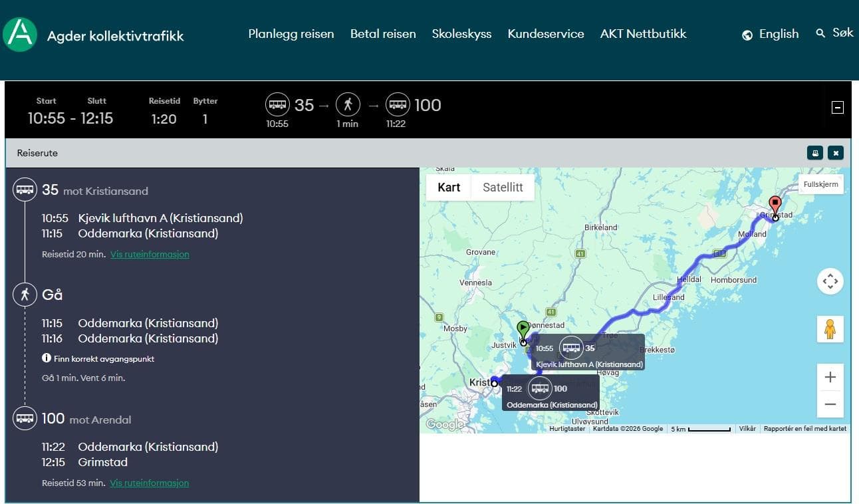Click Finn korrekt avgangspunkt info
This screenshot has height=504, width=859.
tap(98, 358)
